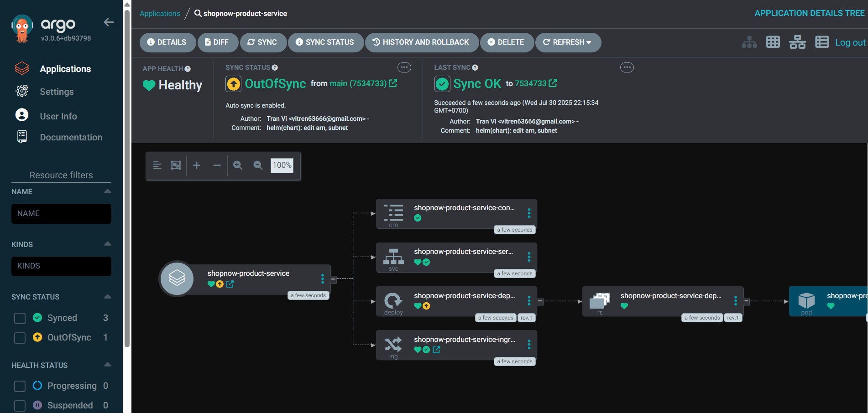Switch to the list view icon
The height and width of the screenshot is (413, 868).
[821, 42]
